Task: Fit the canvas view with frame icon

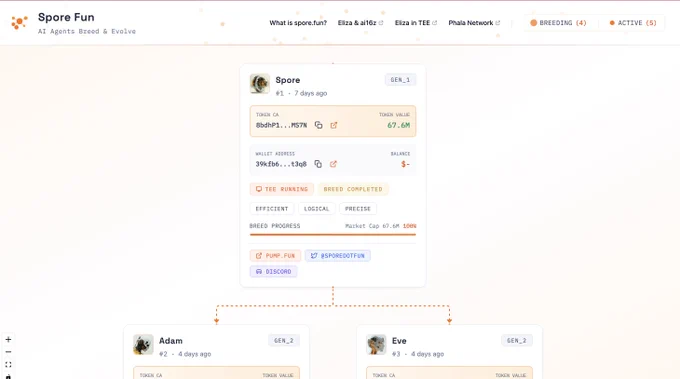Action: (x=8, y=365)
